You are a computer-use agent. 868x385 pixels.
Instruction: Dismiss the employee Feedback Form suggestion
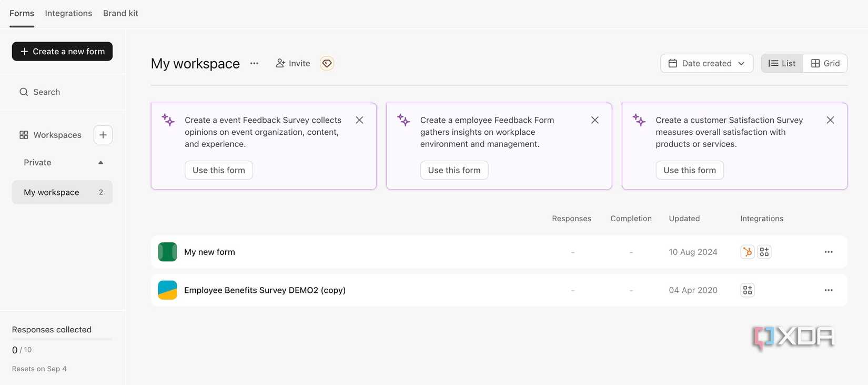595,120
